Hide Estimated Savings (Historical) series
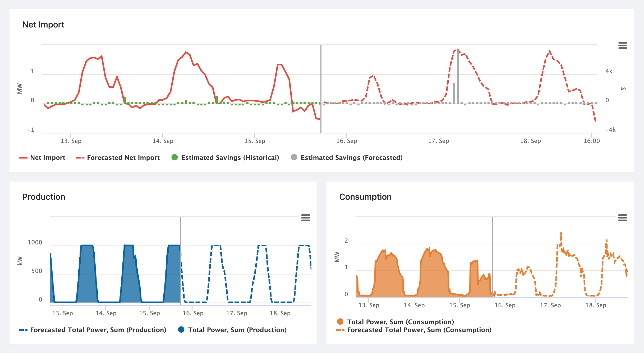This screenshot has width=644, height=353. pyautogui.click(x=230, y=158)
